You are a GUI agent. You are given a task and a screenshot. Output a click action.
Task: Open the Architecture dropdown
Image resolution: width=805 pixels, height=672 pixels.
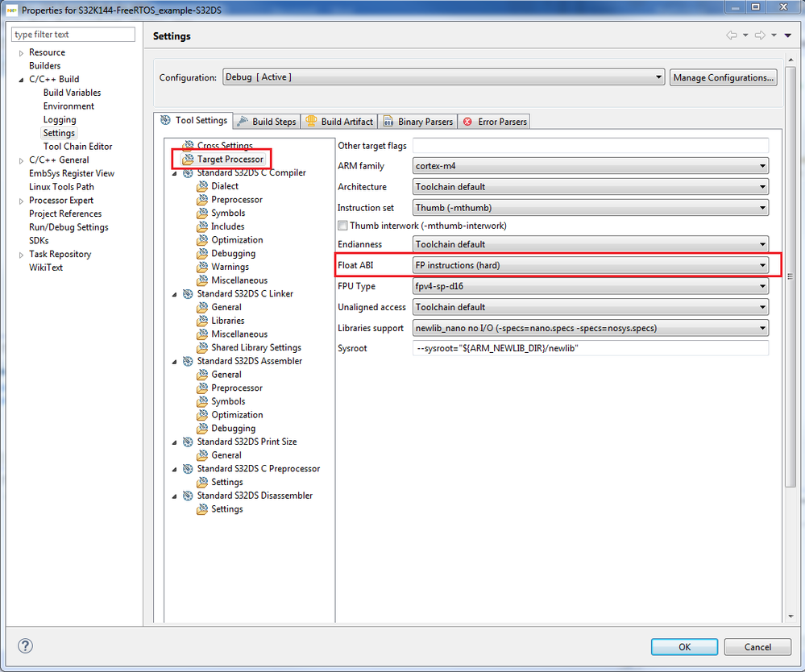click(591, 187)
